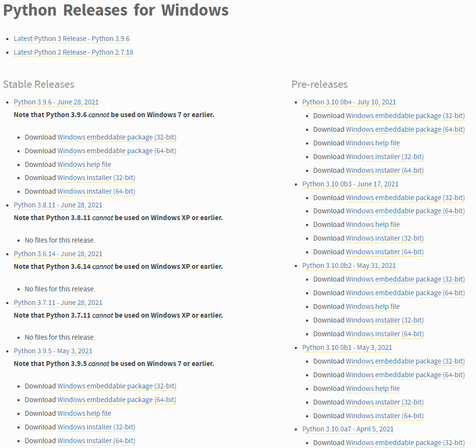The height and width of the screenshot is (448, 476).
Task: Click 'No files for this release' under Python 3.6.14
Action: tap(60, 289)
